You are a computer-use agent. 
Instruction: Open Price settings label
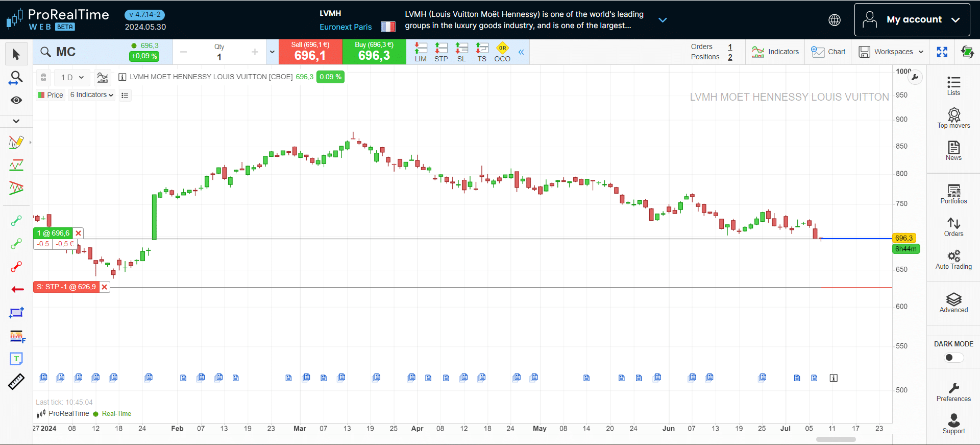[x=51, y=95]
